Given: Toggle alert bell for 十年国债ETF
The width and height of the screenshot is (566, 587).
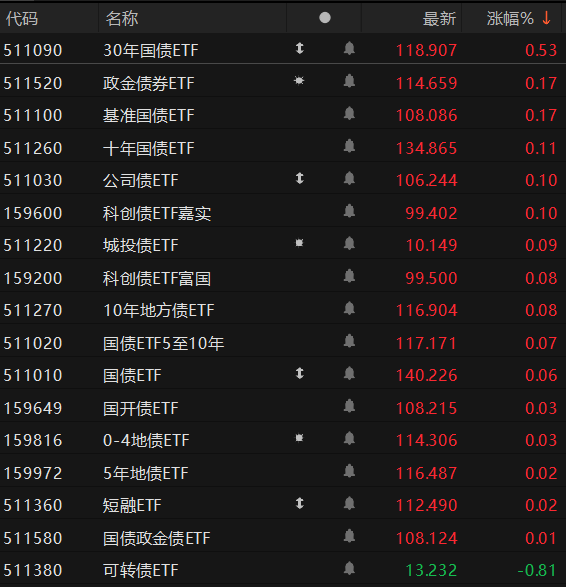Looking at the screenshot, I should click(x=349, y=146).
